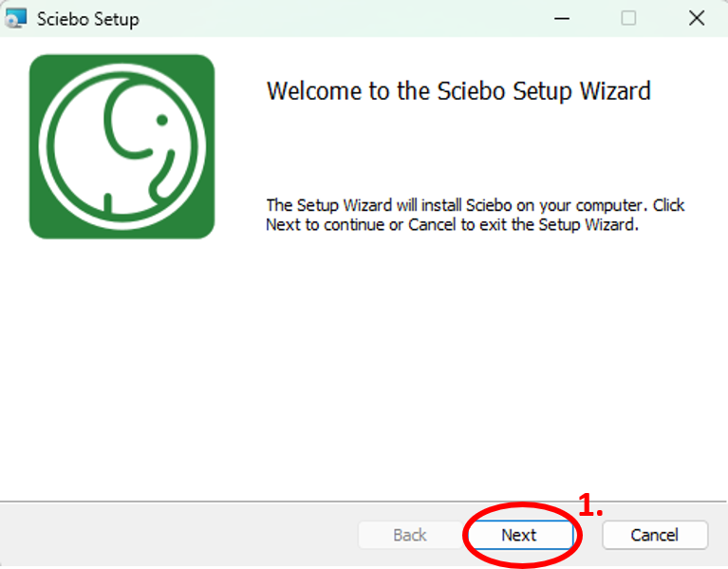
Task: Click the red "1." step annotation
Action: point(590,505)
